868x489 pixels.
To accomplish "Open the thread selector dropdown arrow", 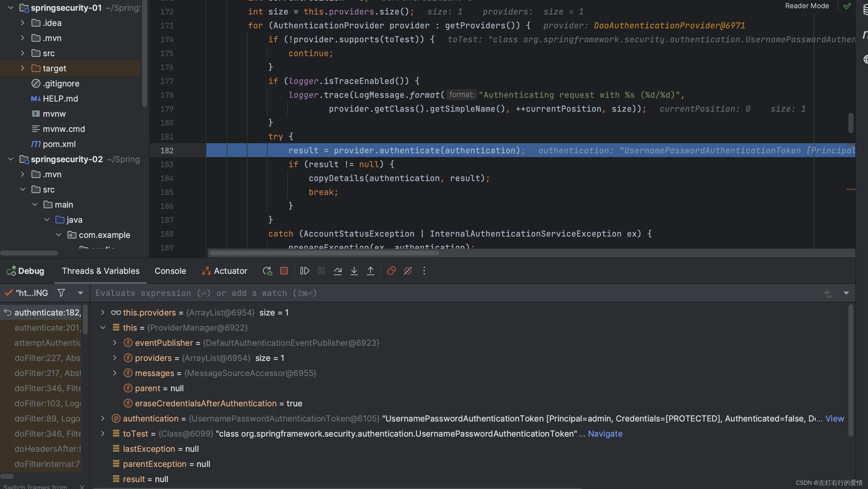I will pos(80,293).
